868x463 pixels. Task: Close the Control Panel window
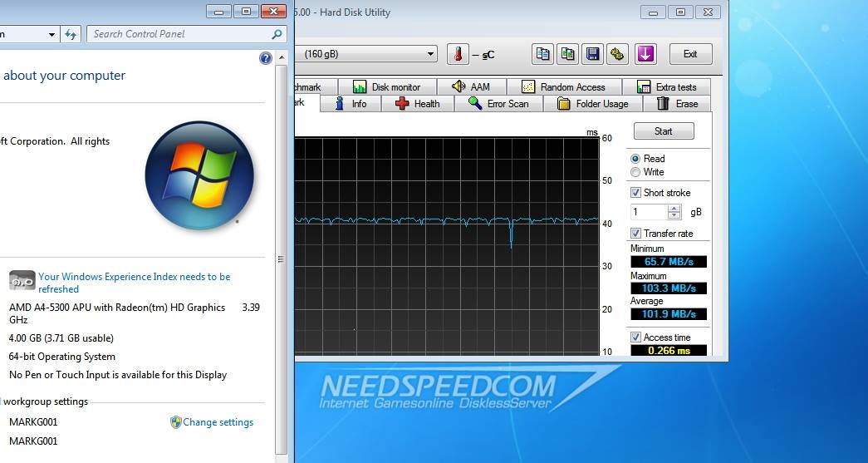click(273, 11)
